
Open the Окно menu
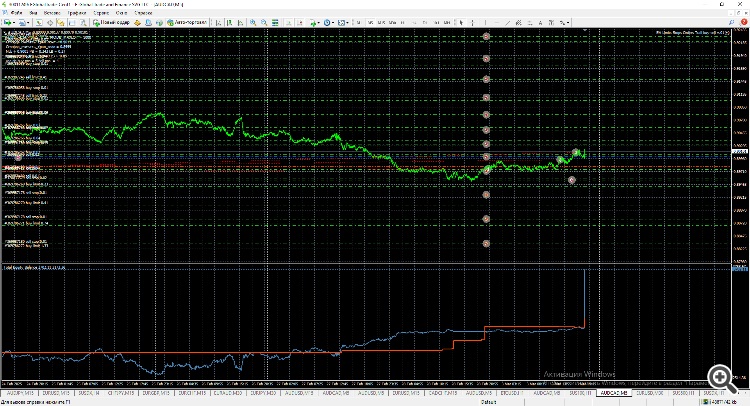tap(121, 13)
